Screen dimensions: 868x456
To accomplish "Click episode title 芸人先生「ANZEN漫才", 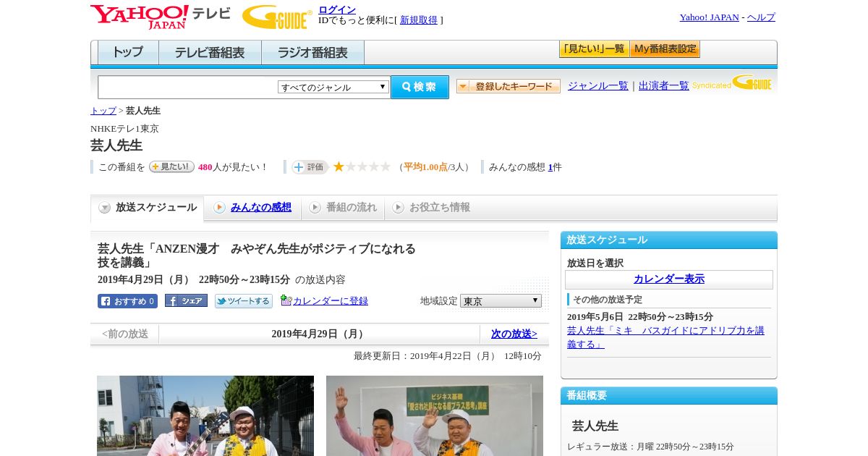I will pyautogui.click(x=257, y=256).
